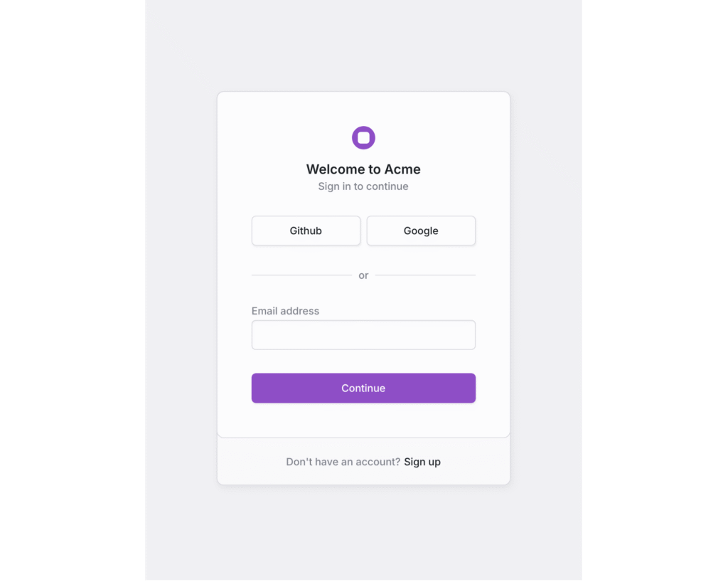Click the white square inside the logo
Image resolution: width=728 pixels, height=582 pixels.
point(363,138)
